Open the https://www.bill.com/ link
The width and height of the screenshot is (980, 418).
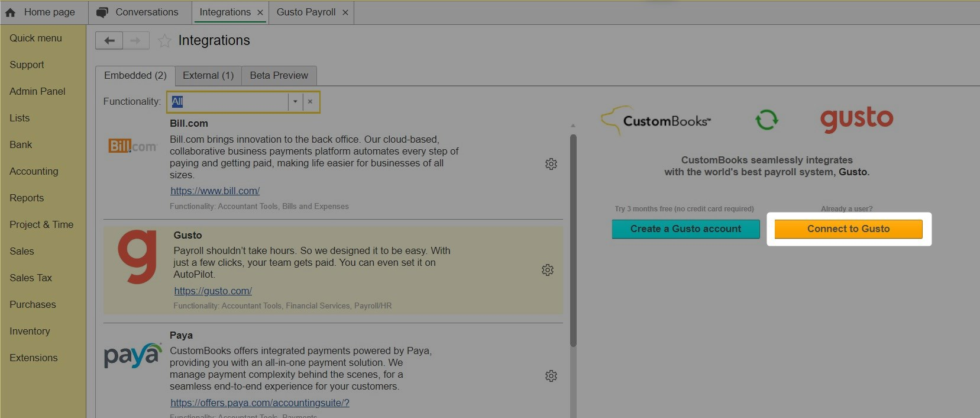click(x=215, y=191)
